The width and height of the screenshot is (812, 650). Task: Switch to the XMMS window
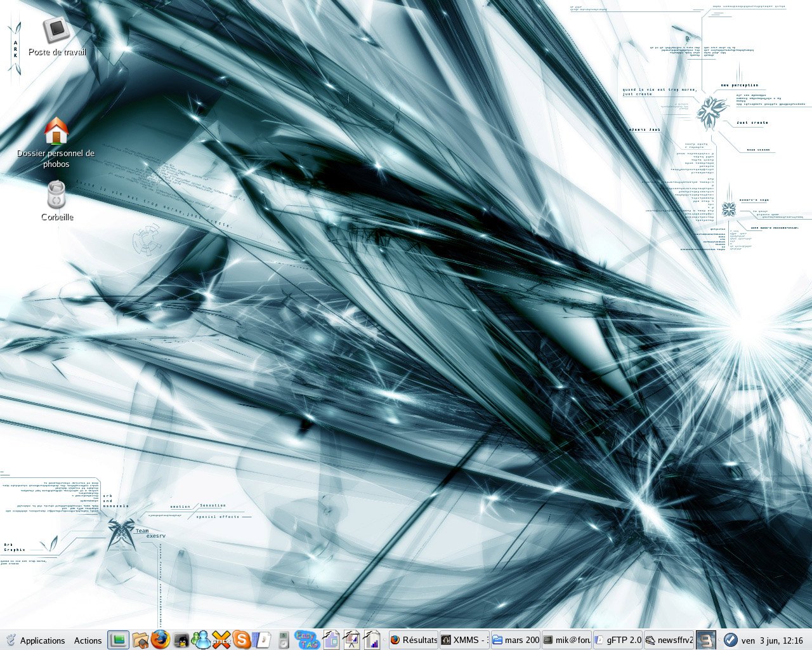pyautogui.click(x=464, y=640)
